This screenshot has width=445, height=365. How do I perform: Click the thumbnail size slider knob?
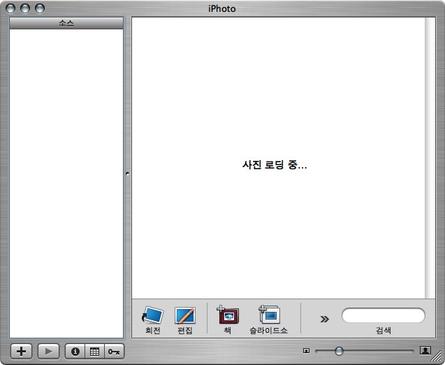coord(339,351)
